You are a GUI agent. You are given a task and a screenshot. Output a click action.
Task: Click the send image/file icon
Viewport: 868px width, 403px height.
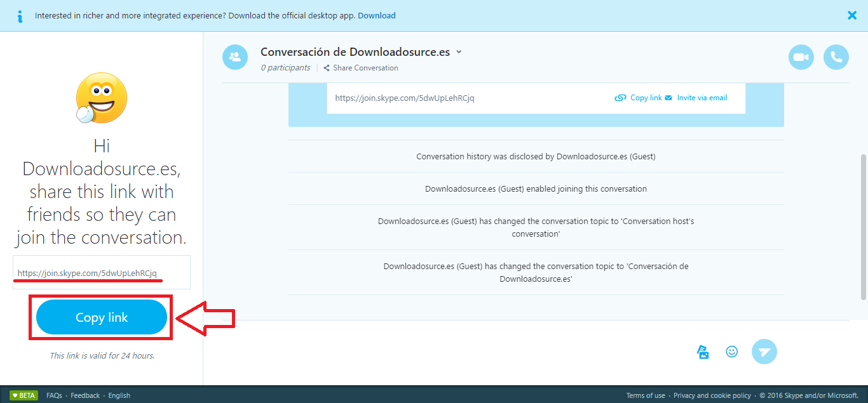703,352
